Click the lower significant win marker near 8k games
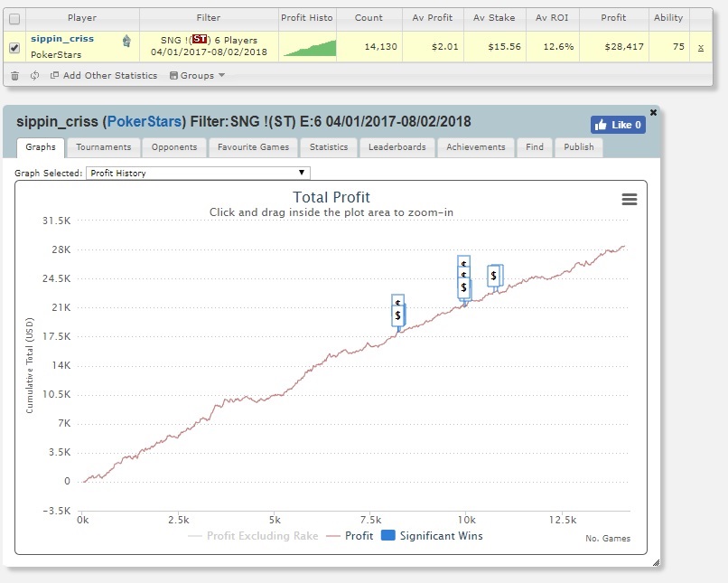 coord(398,315)
